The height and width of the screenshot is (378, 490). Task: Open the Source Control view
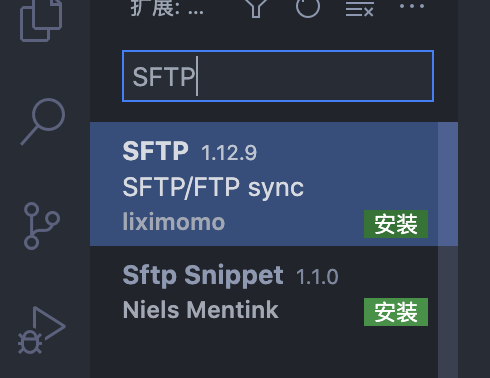pos(42,226)
